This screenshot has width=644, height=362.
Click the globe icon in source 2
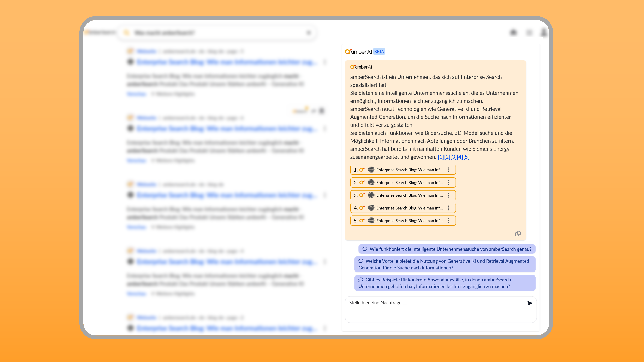click(371, 182)
